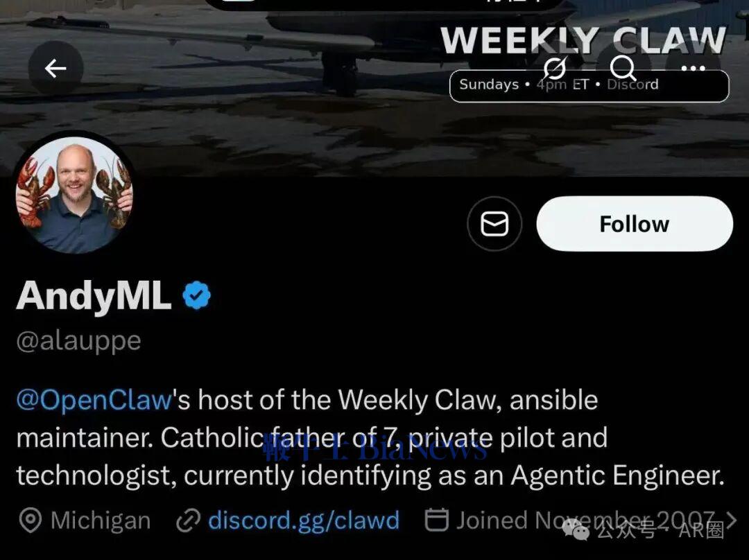749x560 pixels.
Task: Select the Joined November 2007 date
Action: point(585,520)
